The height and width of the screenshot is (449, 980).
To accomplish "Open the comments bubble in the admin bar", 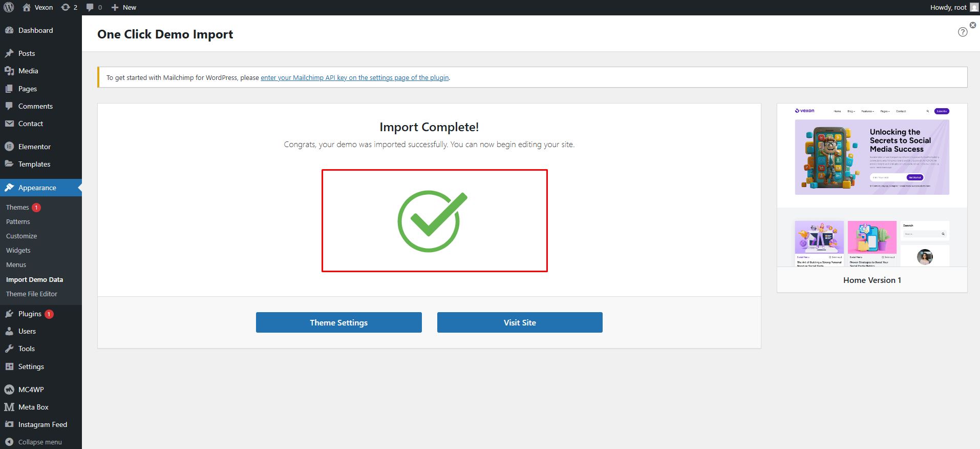I will (94, 7).
